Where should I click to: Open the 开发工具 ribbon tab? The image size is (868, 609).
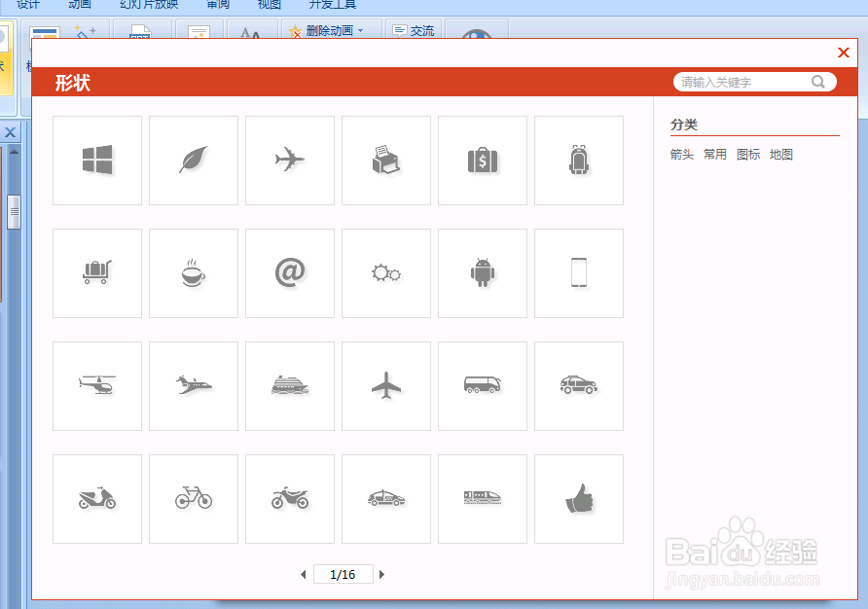(332, 5)
